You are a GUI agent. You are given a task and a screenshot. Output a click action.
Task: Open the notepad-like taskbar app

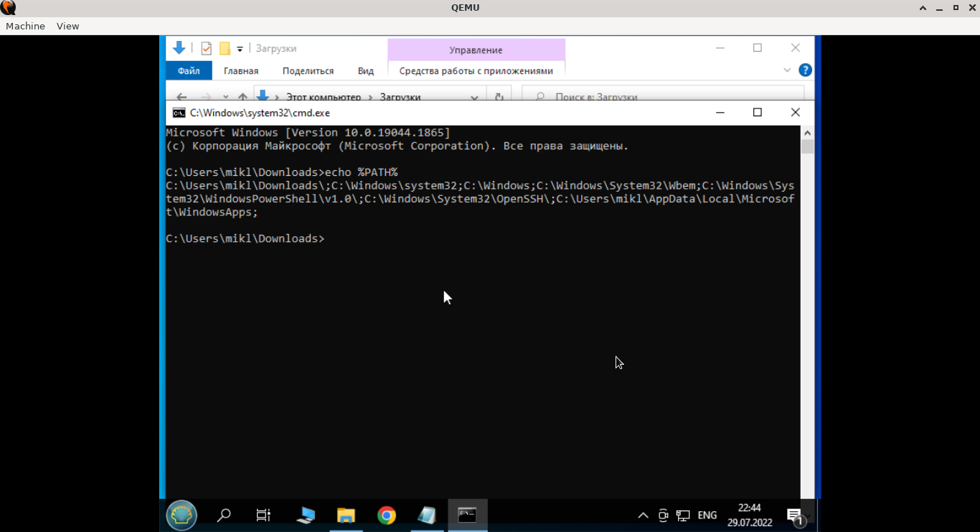click(427, 515)
